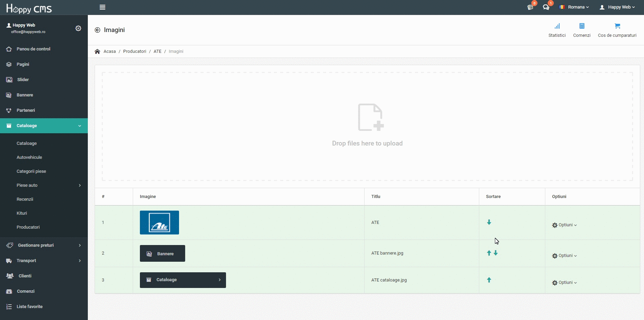
Task: Expand Gestionare preturi menu
Action: tap(44, 245)
